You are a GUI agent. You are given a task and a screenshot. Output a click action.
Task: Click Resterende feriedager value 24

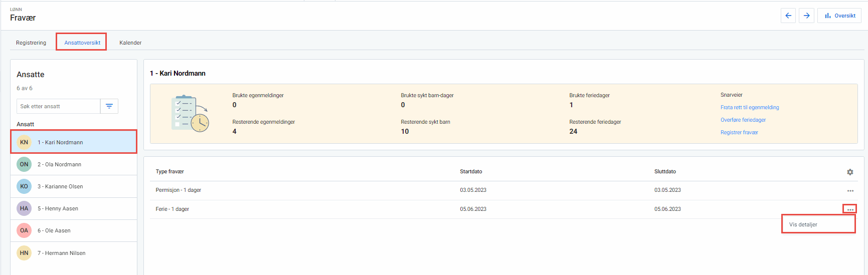coord(573,131)
